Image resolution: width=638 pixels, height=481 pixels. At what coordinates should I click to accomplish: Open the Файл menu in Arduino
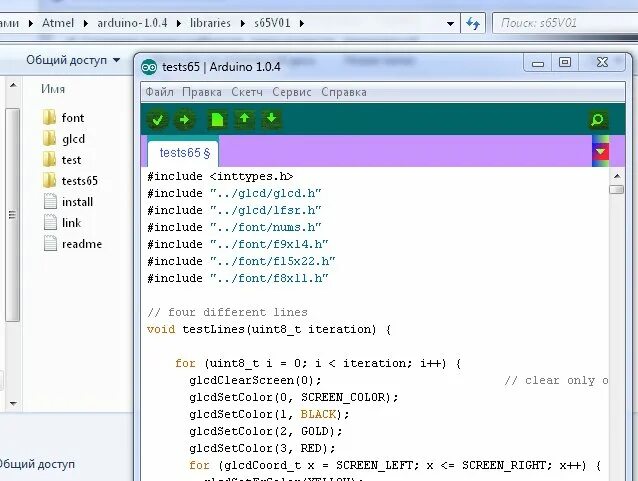[160, 92]
